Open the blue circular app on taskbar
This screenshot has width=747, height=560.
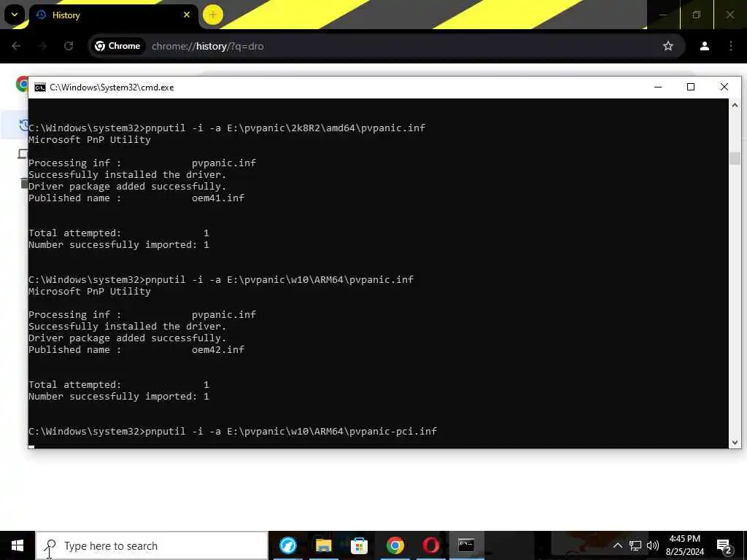[x=287, y=545]
